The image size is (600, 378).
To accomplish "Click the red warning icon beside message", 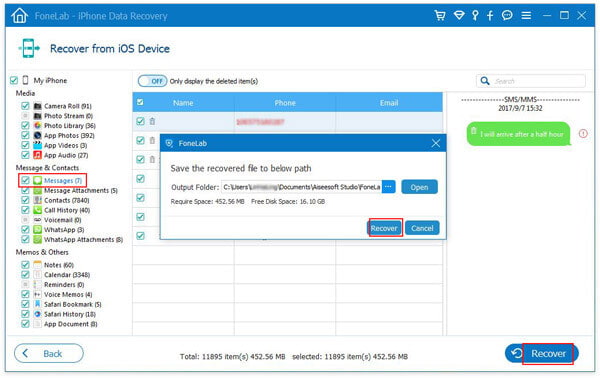I will point(583,134).
